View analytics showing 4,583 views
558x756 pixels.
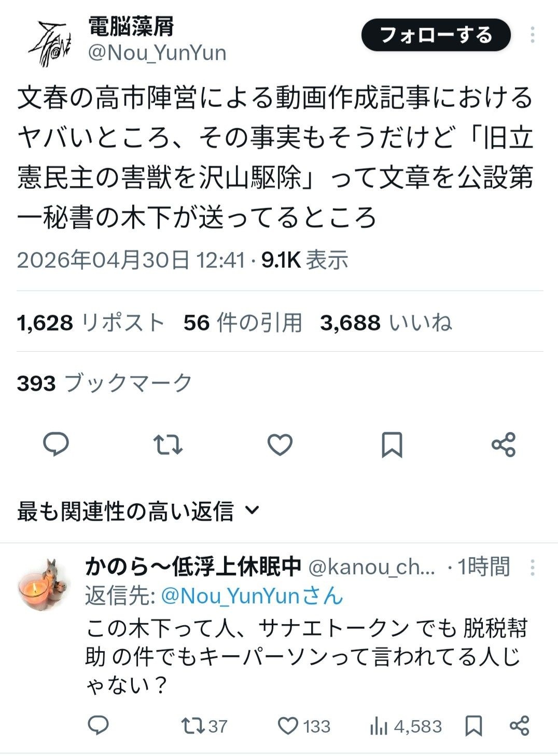pos(406,726)
